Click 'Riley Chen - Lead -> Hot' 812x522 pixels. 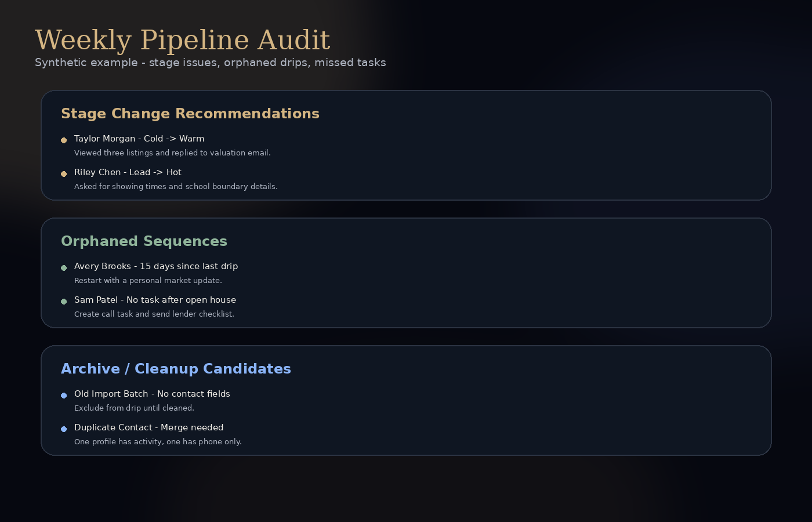[128, 172]
